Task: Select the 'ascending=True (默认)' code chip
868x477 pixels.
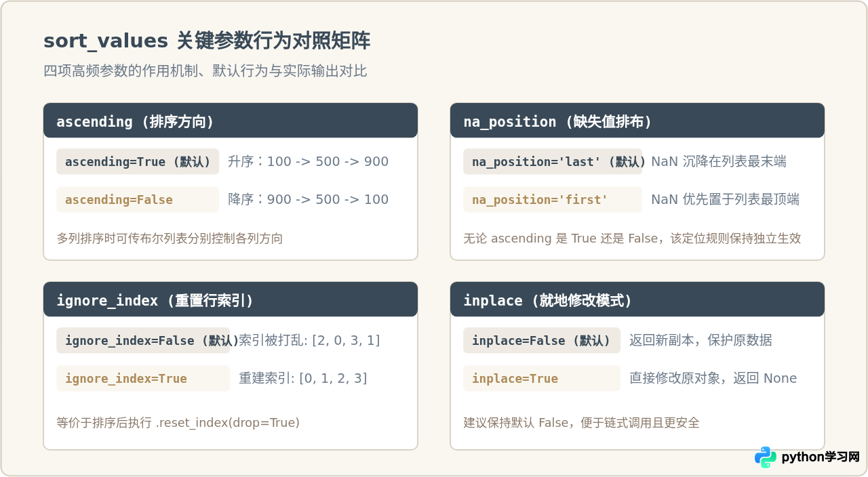Action: point(138,161)
